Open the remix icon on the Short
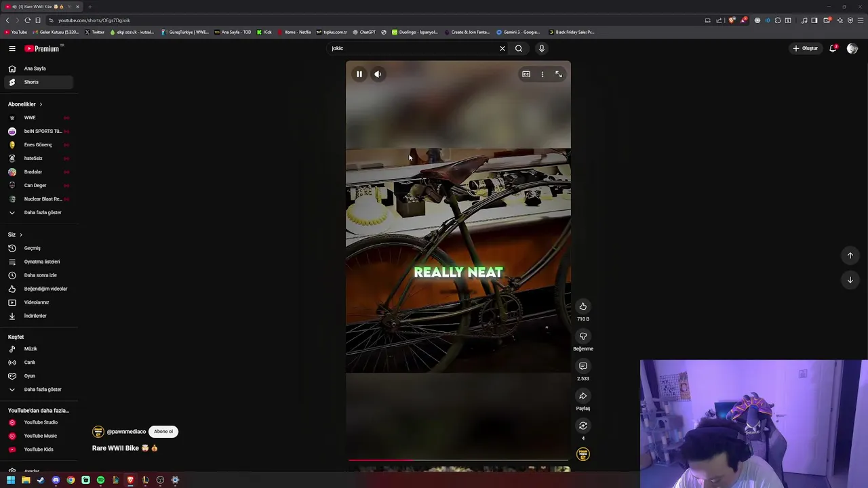868x488 pixels. tap(583, 426)
